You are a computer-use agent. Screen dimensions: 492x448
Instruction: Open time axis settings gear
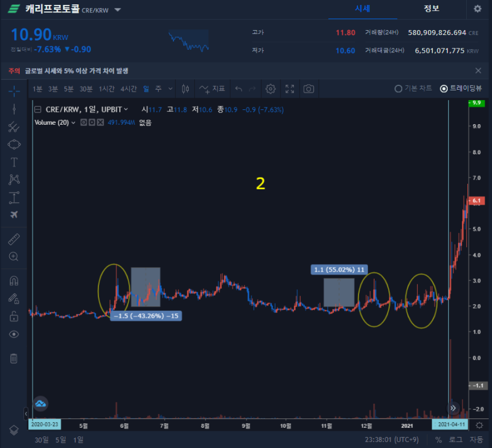point(480,425)
